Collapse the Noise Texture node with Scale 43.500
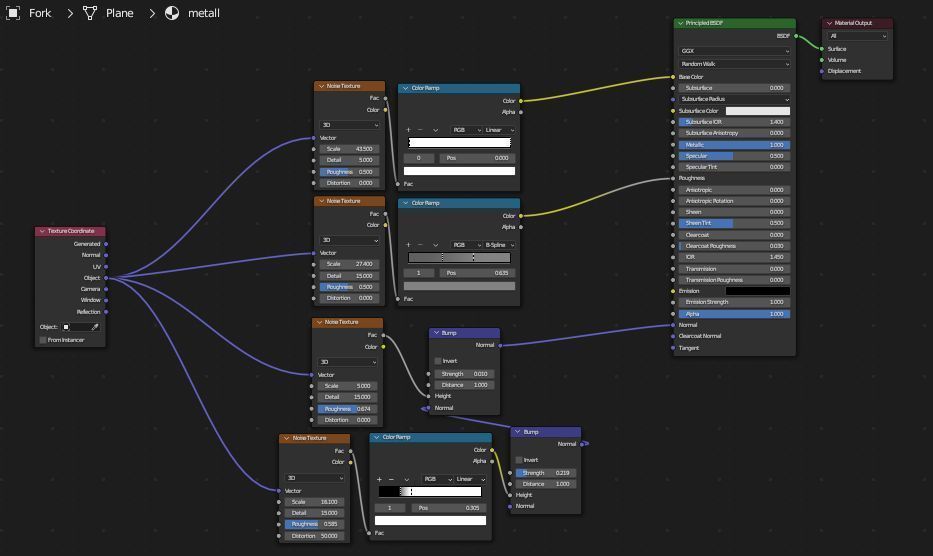 (x=321, y=86)
